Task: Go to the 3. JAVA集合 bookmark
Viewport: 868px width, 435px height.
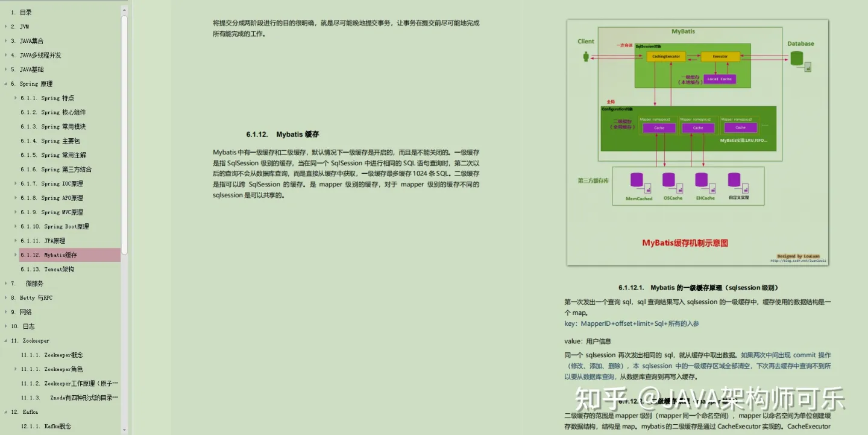Action: (27, 41)
